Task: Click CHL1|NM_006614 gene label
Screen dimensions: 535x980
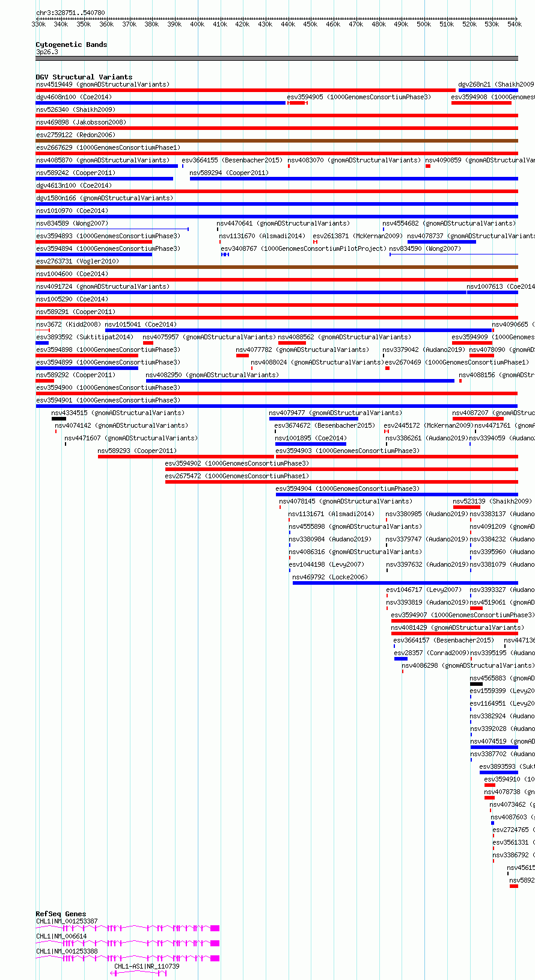Action: [x=61, y=937]
